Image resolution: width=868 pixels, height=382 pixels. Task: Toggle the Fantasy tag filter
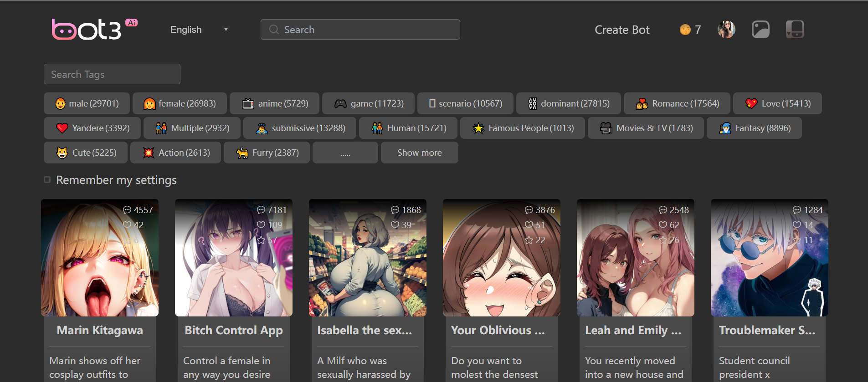click(x=754, y=128)
